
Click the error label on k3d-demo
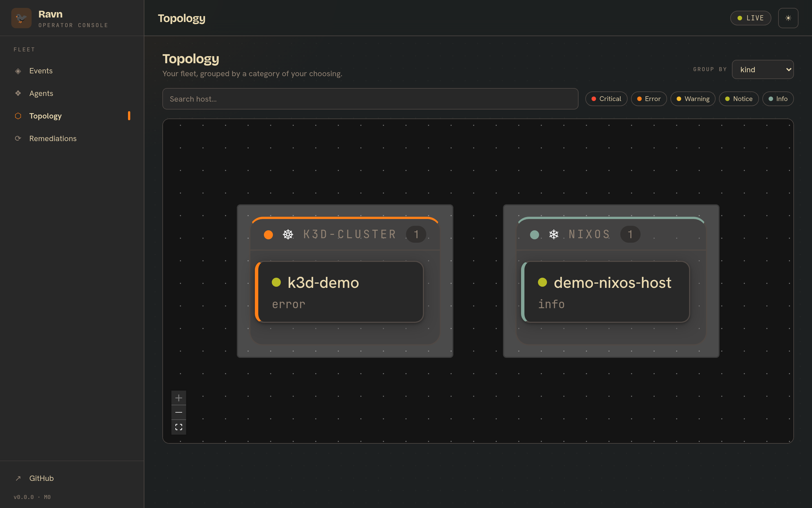coord(288,305)
